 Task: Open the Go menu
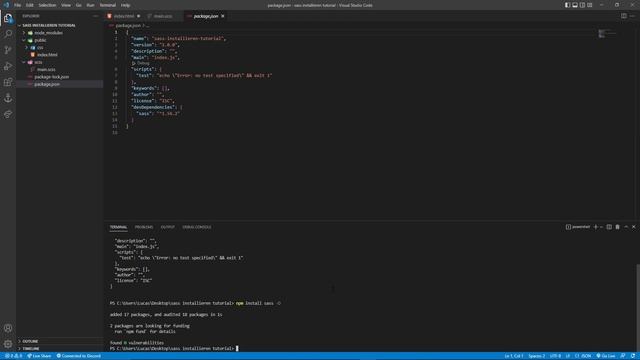79,5
